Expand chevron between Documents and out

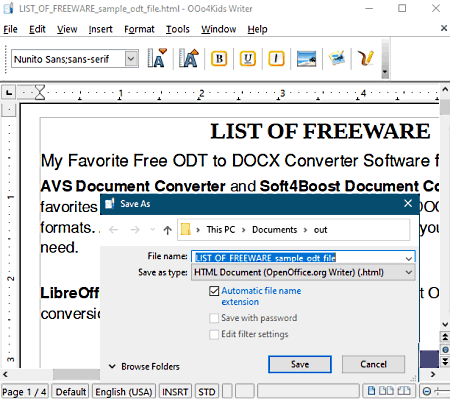tap(305, 230)
